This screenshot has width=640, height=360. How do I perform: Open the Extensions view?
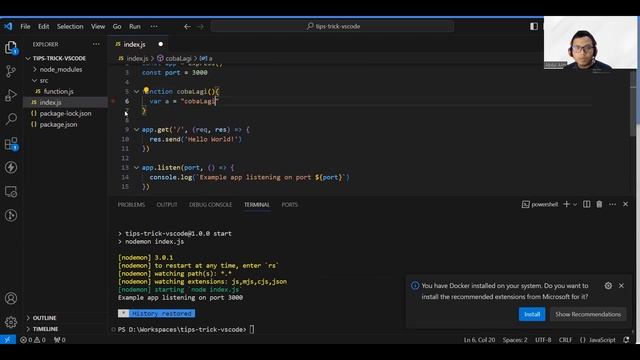point(11,144)
